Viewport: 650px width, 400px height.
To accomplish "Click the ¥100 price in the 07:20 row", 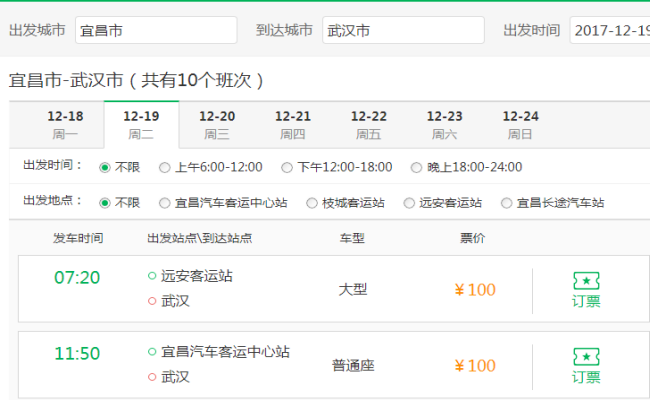I will click(x=475, y=290).
